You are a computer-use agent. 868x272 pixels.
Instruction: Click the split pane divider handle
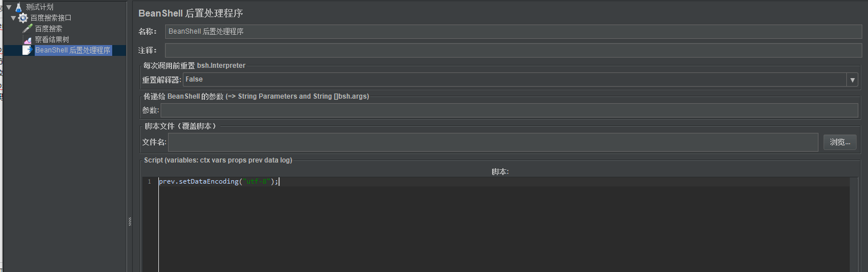[129, 222]
